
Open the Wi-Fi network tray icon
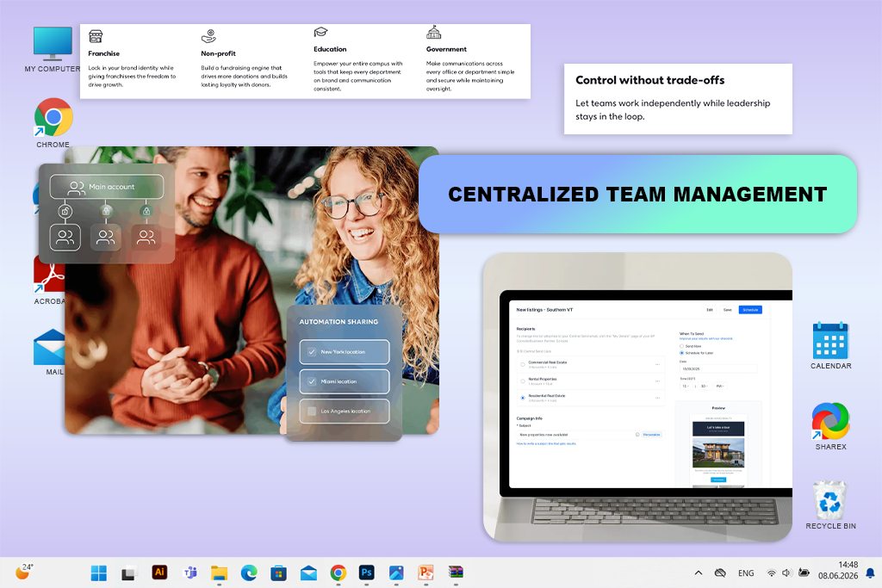pyautogui.click(x=771, y=573)
